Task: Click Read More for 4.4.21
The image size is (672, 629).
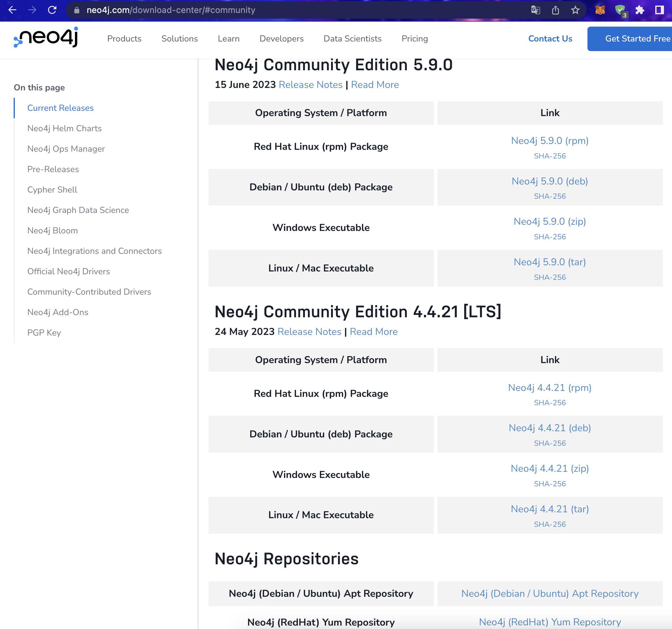Action: 373,332
